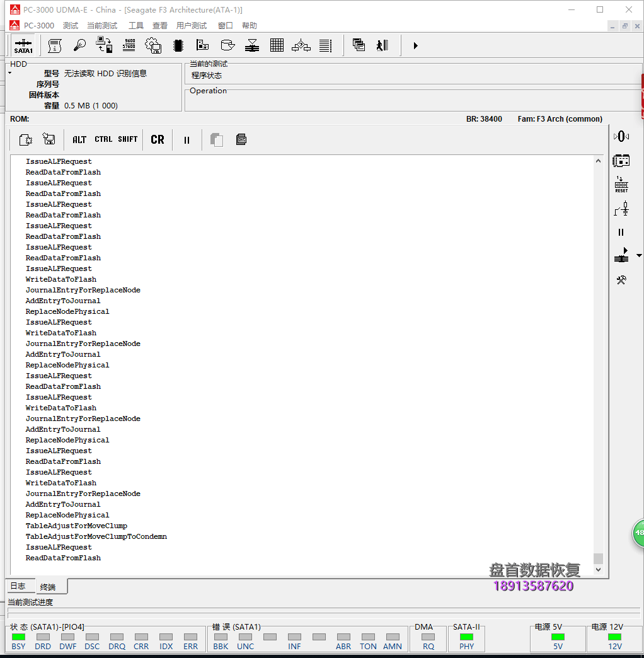Click the current test progress bar
The image size is (644, 658).
tap(323, 613)
